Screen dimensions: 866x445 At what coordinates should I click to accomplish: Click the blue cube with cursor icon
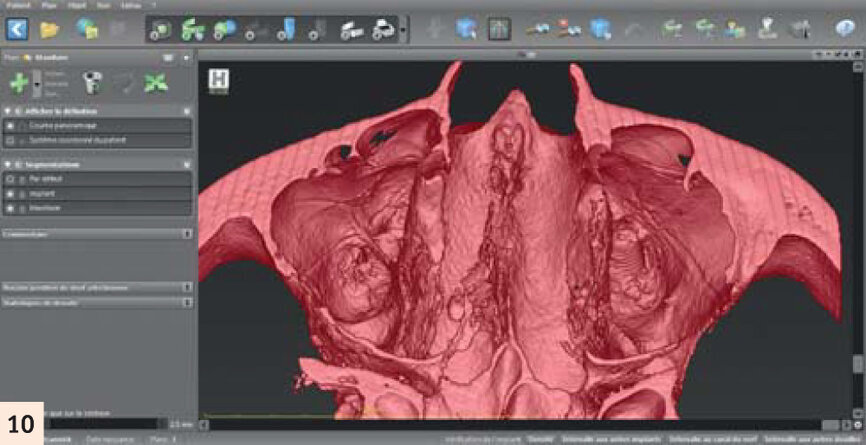pyautogui.click(x=467, y=29)
